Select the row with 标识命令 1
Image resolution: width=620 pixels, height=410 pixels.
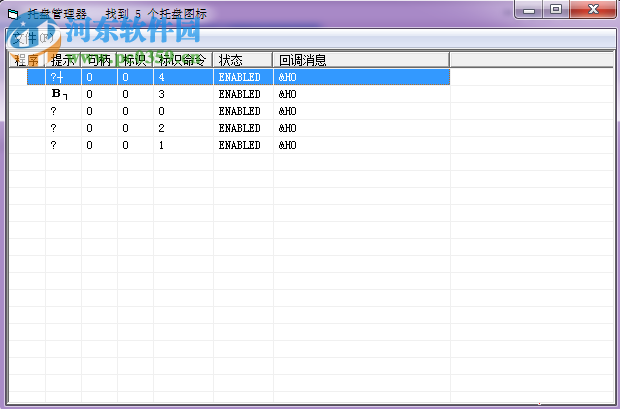click(x=229, y=145)
